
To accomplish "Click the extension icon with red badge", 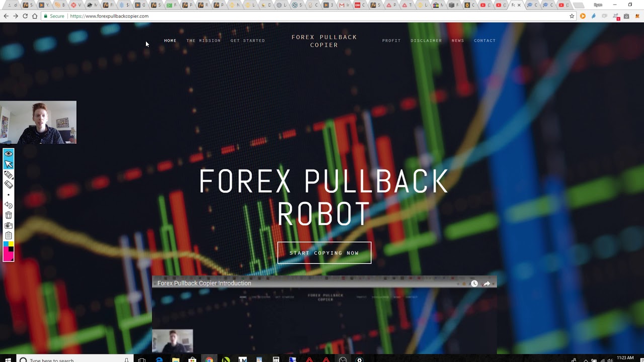I will (616, 17).
